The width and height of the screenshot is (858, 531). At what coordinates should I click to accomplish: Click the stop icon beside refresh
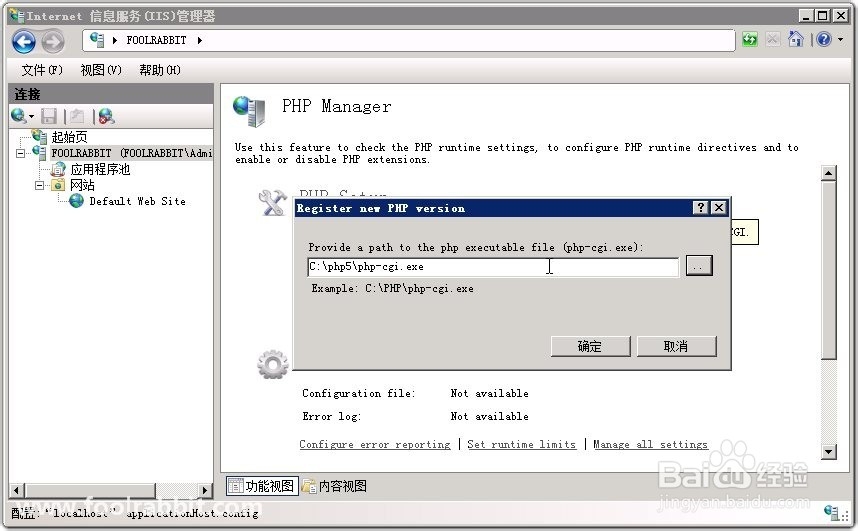pos(773,39)
